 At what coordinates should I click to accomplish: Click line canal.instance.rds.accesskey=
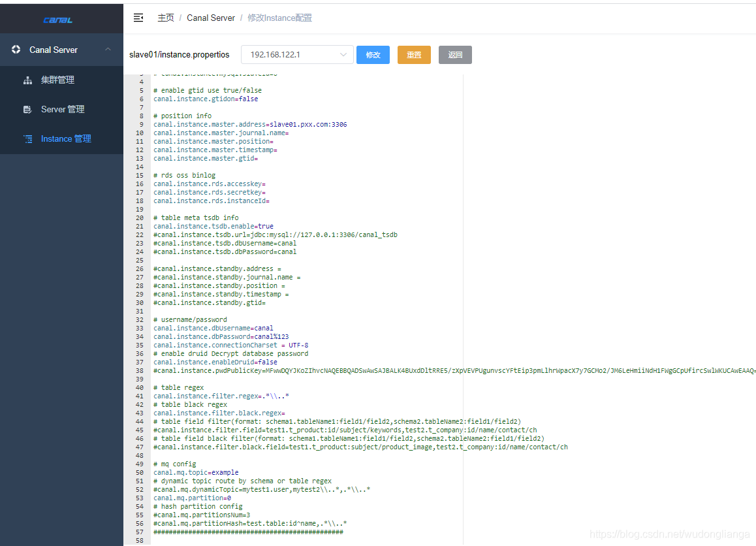210,184
